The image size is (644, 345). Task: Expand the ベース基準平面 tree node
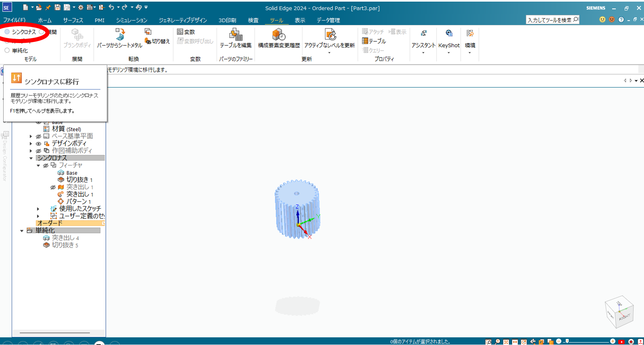pos(31,136)
